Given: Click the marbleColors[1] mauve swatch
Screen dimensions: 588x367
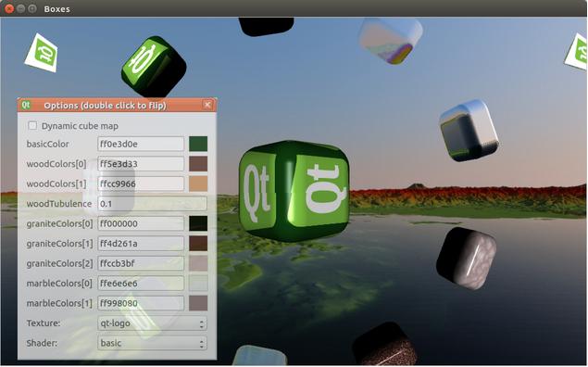Looking at the screenshot, I should pyautogui.click(x=198, y=303).
